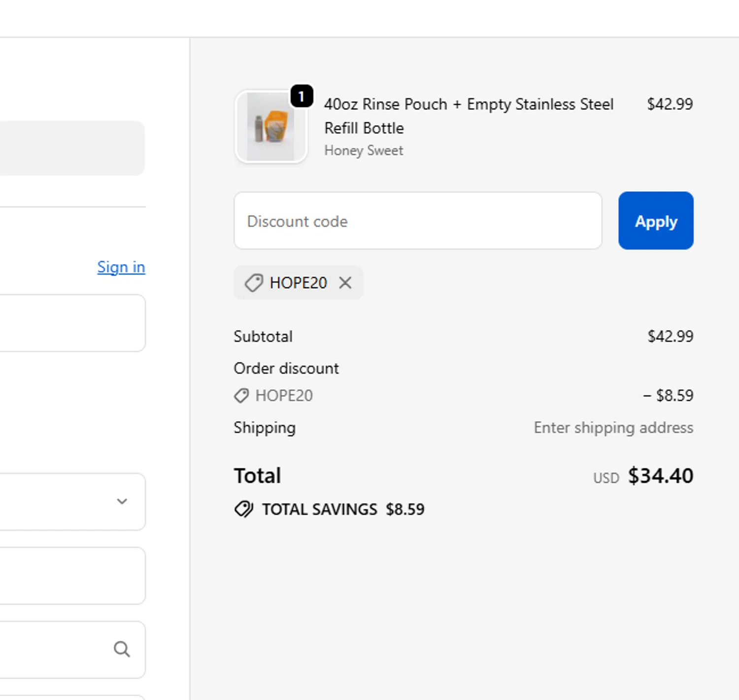Apply the discount code
The width and height of the screenshot is (739, 700).
[x=656, y=221]
